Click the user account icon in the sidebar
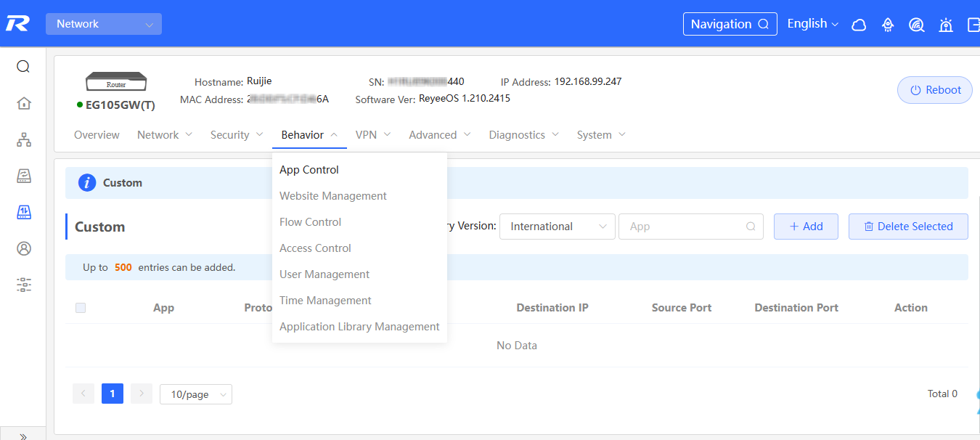 tap(23, 248)
